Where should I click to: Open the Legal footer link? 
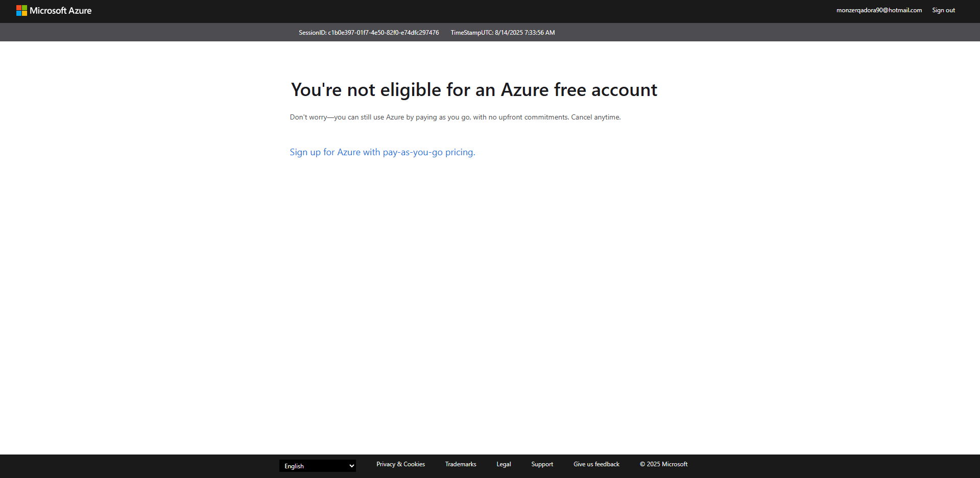(503, 464)
